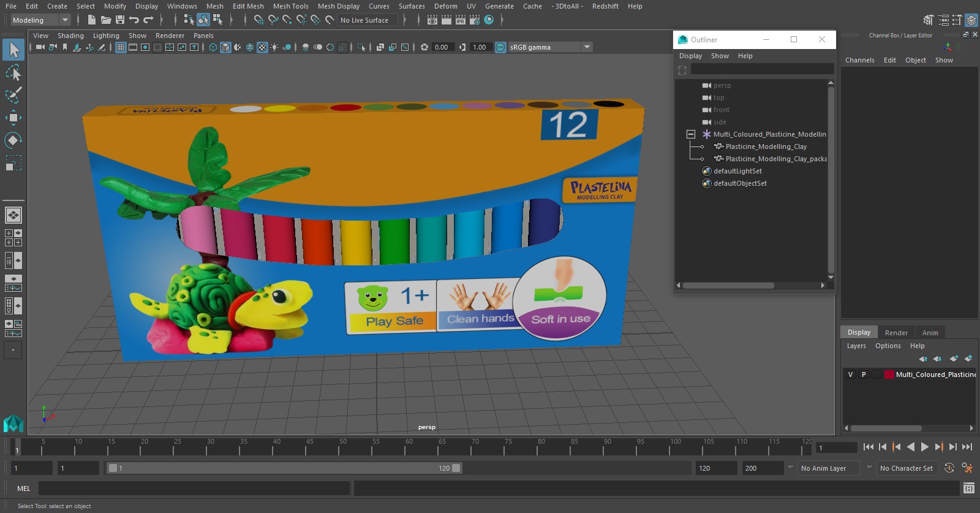Viewport: 980px width, 513px height.
Task: Click the four-pane layout icon
Action: point(13,238)
